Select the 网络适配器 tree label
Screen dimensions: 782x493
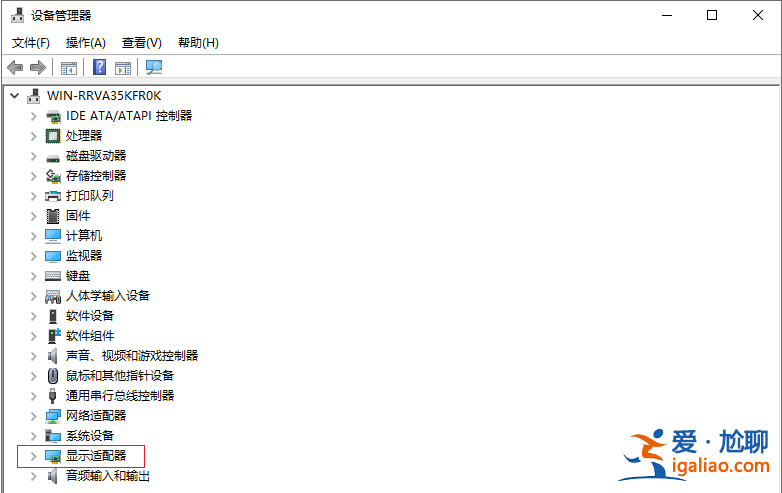[x=96, y=416]
